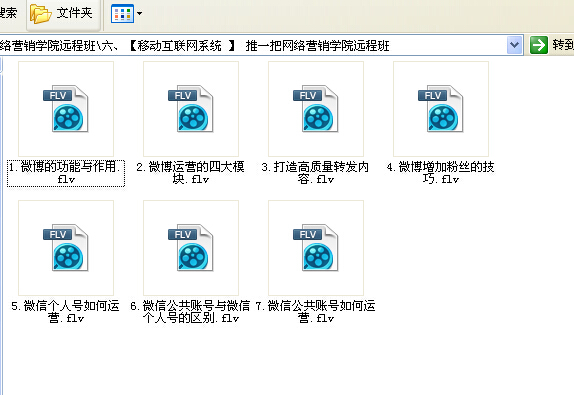Click the file name label 6.微信公共账号与微信个人号的区别.flv
The width and height of the screenshot is (574, 395).
pos(190,312)
